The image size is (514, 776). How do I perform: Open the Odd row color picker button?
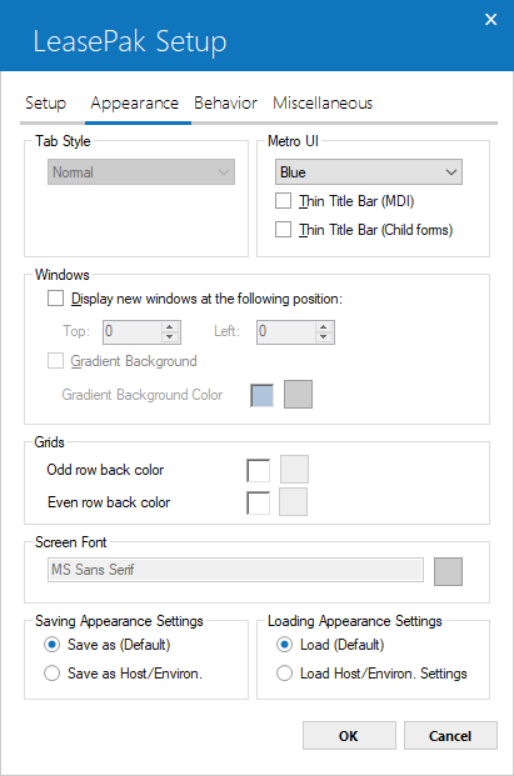(294, 469)
